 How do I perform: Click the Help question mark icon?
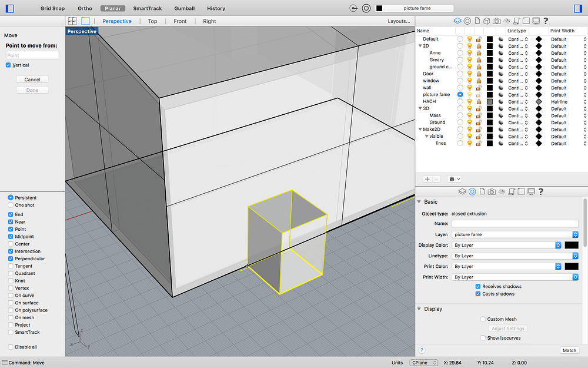coord(546,21)
